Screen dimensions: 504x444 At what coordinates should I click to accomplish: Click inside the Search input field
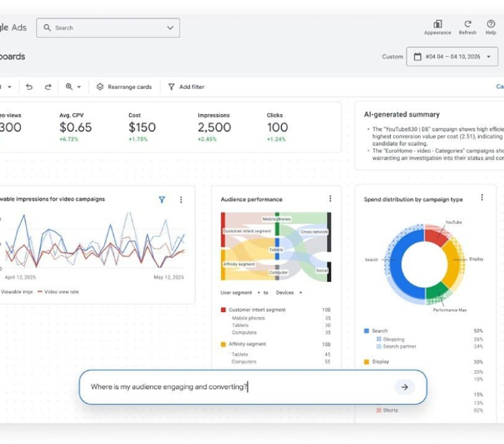[108, 28]
